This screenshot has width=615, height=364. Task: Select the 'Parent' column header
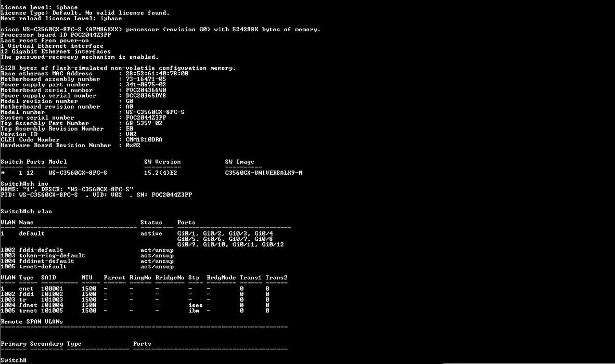[x=114, y=278]
